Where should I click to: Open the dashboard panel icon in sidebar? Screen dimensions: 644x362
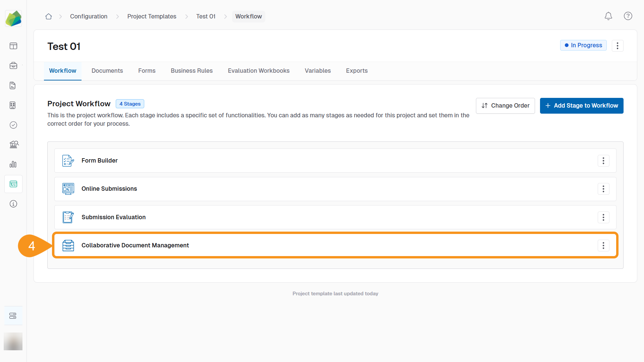[x=13, y=46]
